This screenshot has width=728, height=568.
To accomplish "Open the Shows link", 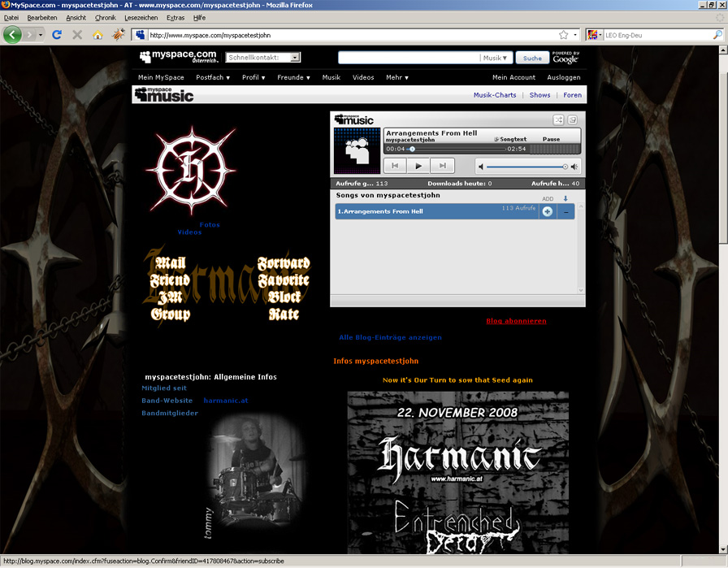I will 539,95.
